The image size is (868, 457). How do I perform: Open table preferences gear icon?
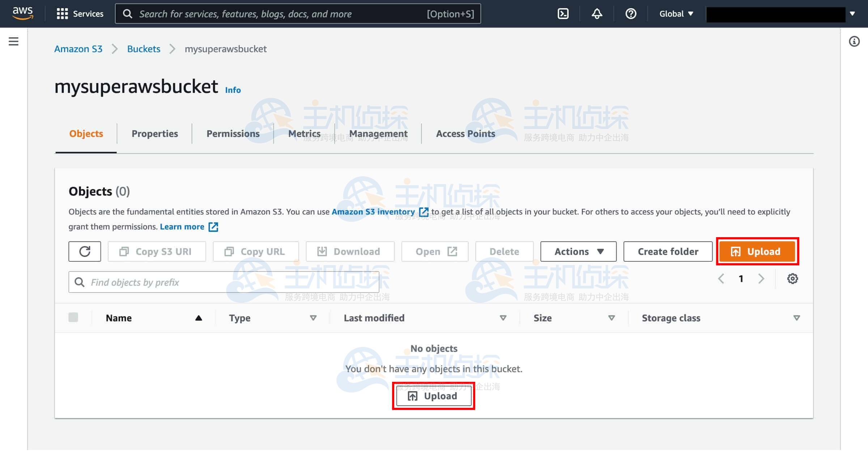point(792,279)
